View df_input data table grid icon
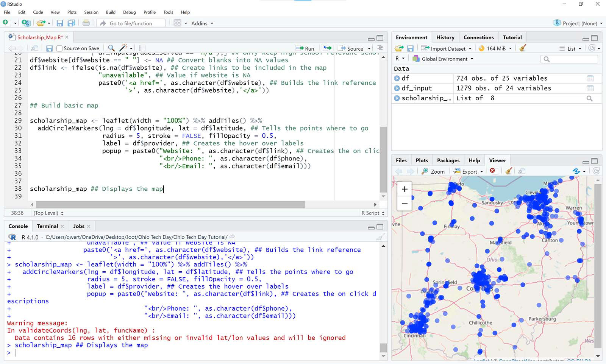Image resolution: width=606 pixels, height=364 pixels. click(x=590, y=88)
